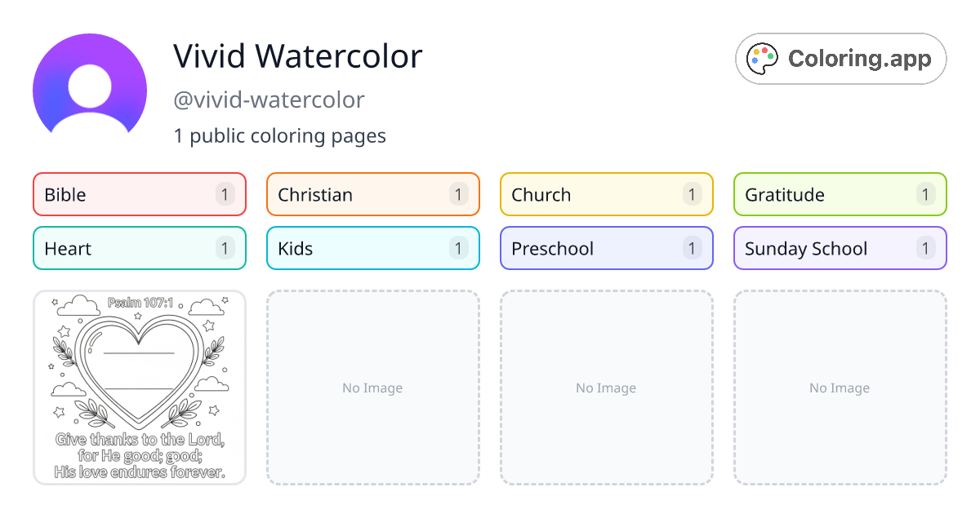Click the count badge on Gratitude tag
Image resolution: width=980 pixels, height=514 pixels.
925,194
